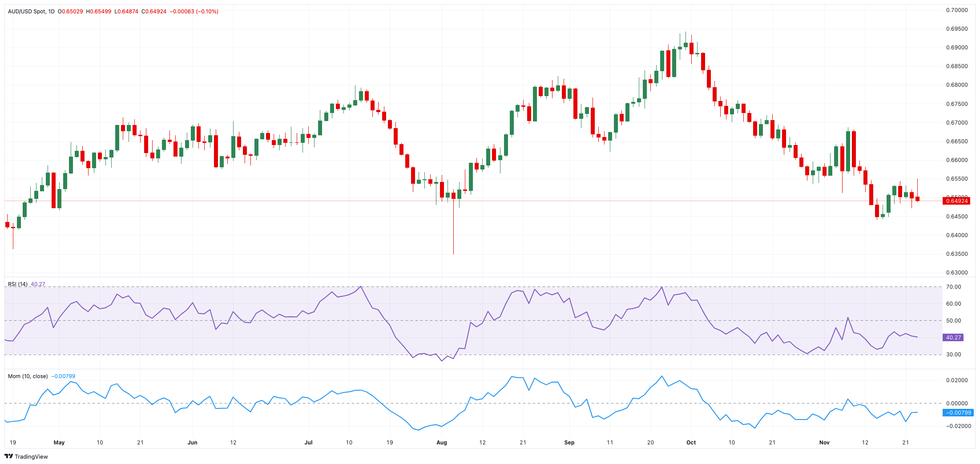Image resolution: width=980 pixels, height=464 pixels.
Task: Click the 30.00 RSI oversold level label
Action: (955, 354)
